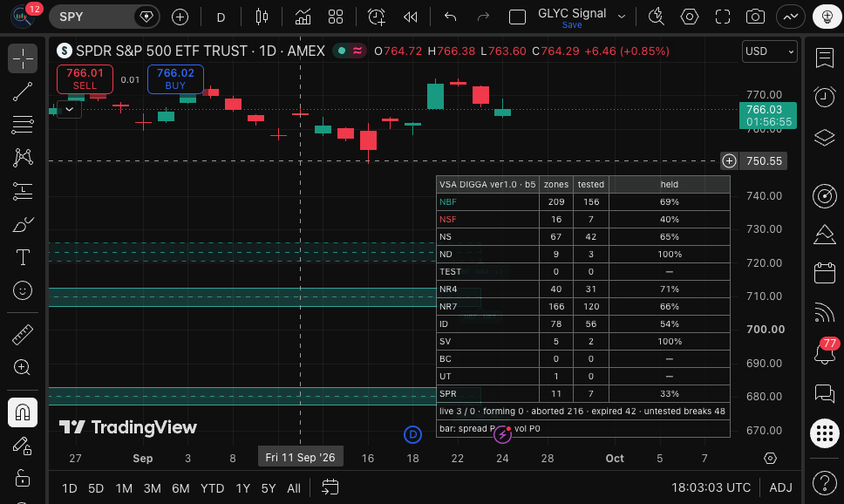
Task: Open the watchlist panel in right sidebar
Action: [824, 58]
